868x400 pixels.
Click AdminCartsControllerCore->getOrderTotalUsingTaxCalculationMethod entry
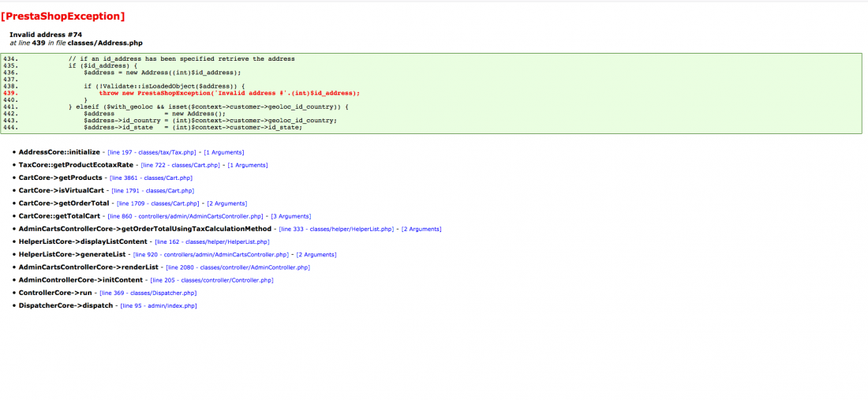pyautogui.click(x=145, y=229)
